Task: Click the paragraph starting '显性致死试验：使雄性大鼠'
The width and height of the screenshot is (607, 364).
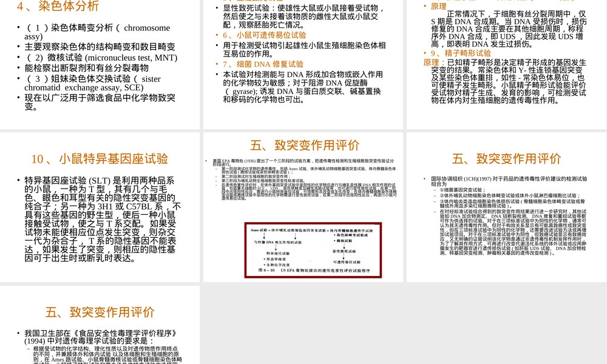Action: [x=303, y=16]
